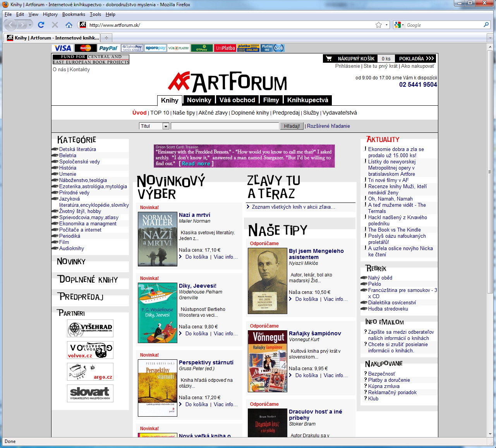496x448 pixels.
Task: Open Viac info for Diky, Jeevesi!
Action: tap(226, 333)
